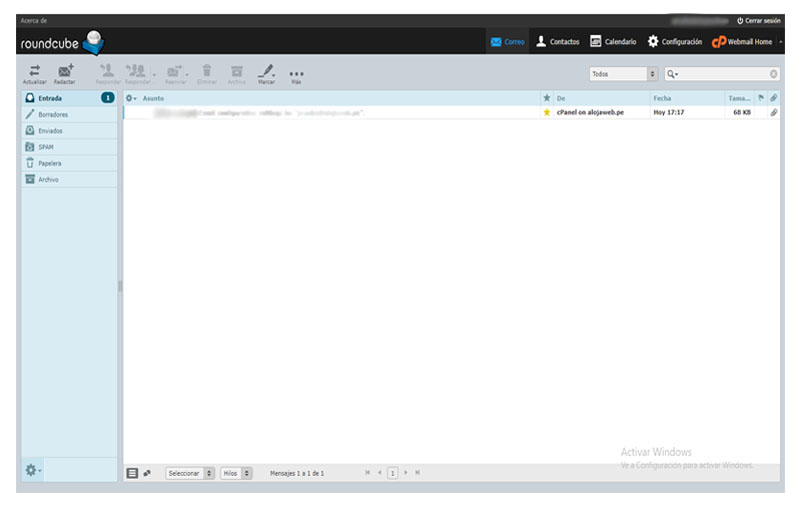Open the Borradores drafts folder
Screen dimensions: 800x505
tap(69, 114)
